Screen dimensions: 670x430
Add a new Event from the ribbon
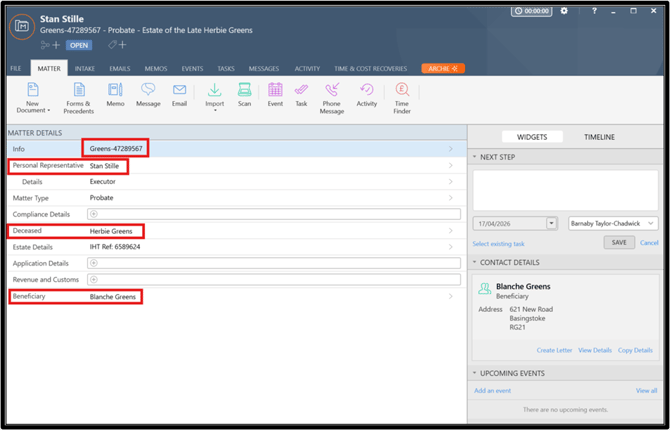[274, 95]
